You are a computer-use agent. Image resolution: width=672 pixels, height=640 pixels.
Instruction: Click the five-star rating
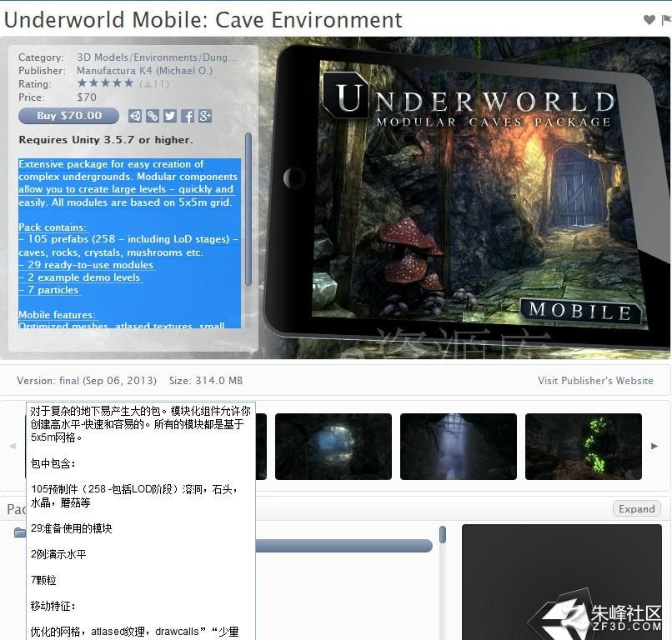[105, 83]
